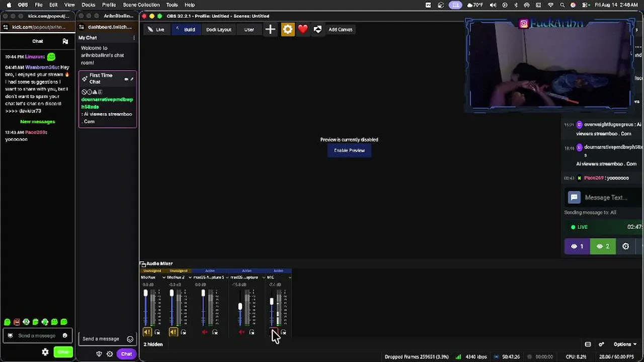Screen dimensions: 644x362
Task: Click the green viewer count badge showing 2
Action: coord(603,246)
